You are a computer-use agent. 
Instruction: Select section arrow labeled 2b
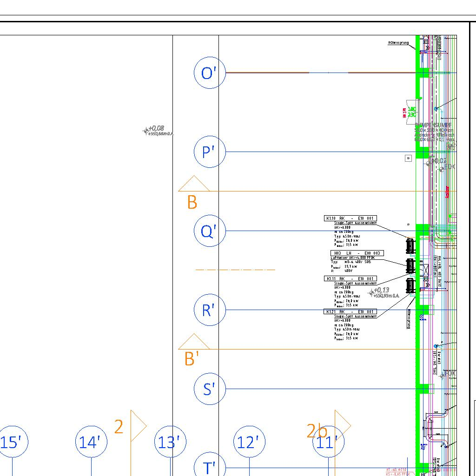click(x=342, y=426)
